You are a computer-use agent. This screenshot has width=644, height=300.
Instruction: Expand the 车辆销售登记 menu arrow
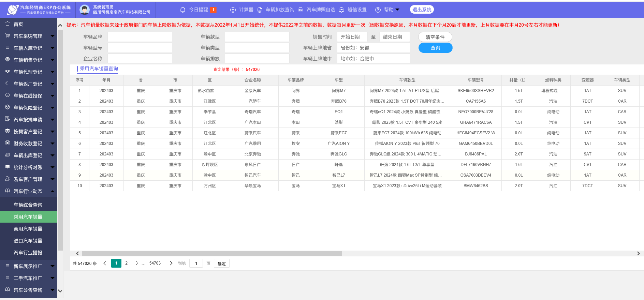click(52, 60)
